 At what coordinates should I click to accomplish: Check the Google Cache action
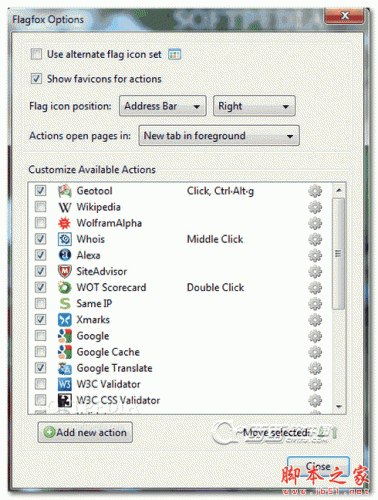point(41,351)
